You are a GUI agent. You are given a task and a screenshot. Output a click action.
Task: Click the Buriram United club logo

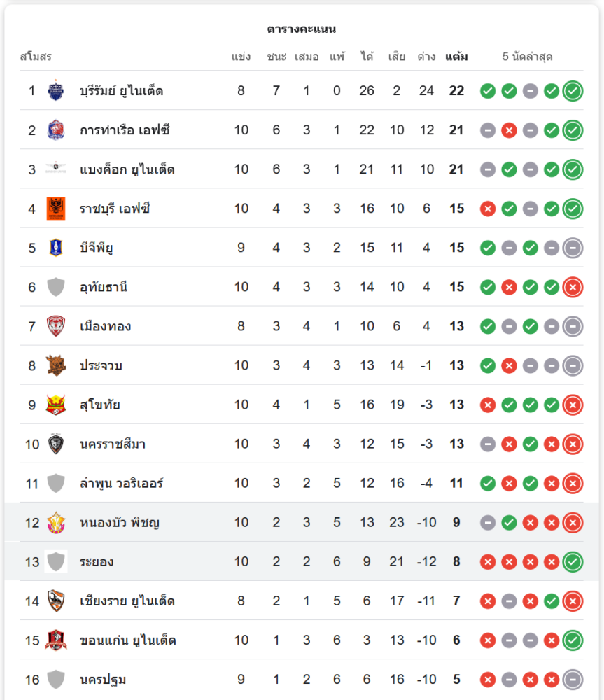pyautogui.click(x=56, y=90)
